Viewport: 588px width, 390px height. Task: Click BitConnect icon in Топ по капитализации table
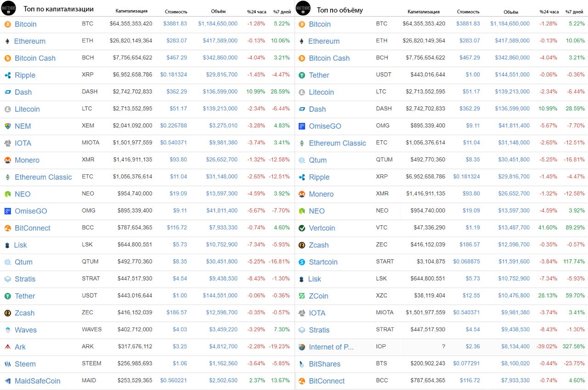coord(7,228)
